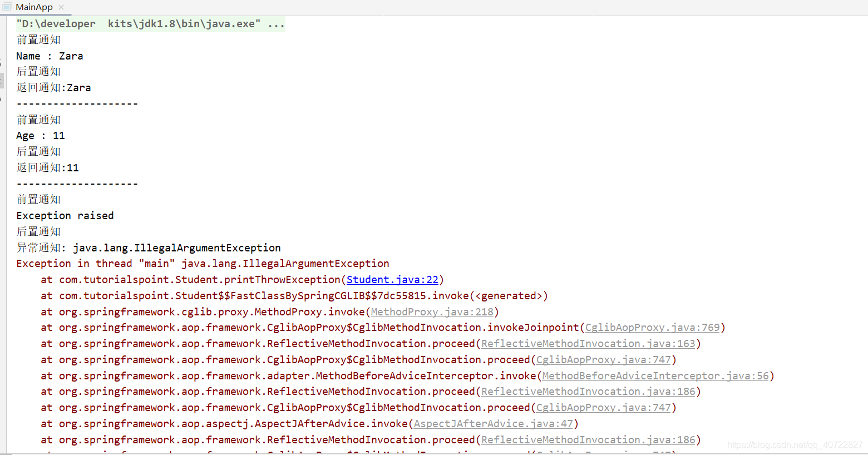Open the MethodBeforeAdviceInterceptor.java:56 link
Image resolution: width=868 pixels, height=455 pixels.
point(655,376)
